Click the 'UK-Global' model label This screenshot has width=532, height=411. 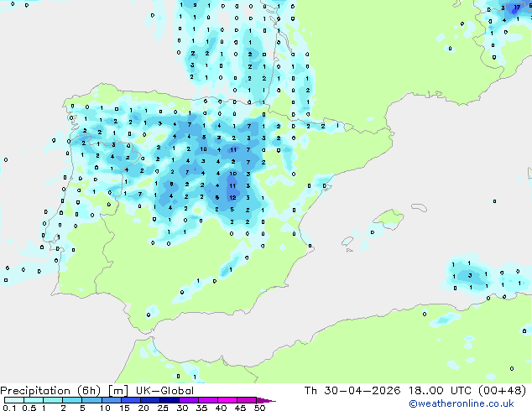pos(164,391)
